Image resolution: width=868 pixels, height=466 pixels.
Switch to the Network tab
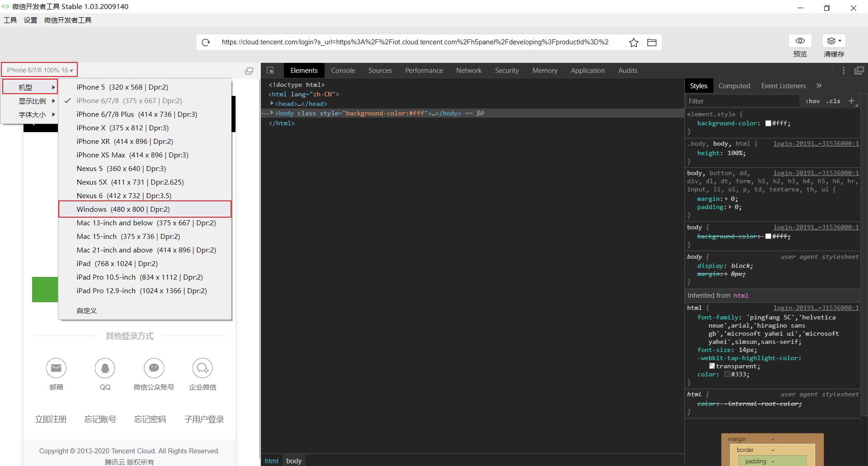point(469,71)
